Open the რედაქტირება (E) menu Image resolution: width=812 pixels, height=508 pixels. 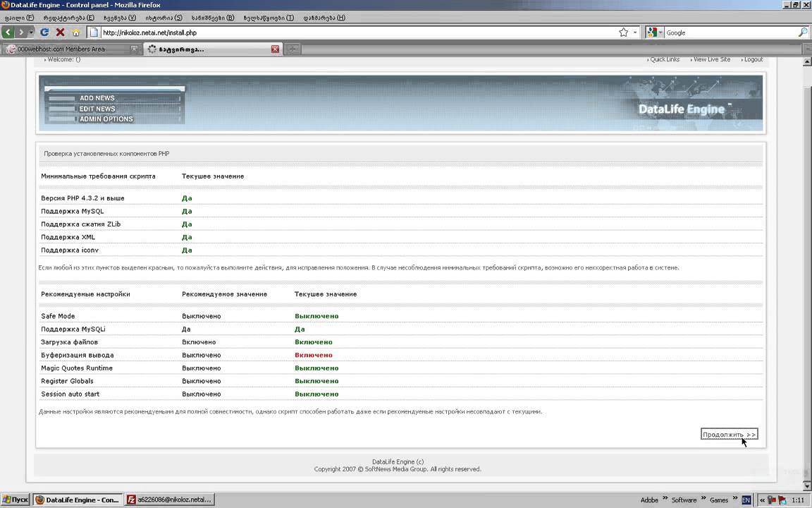point(69,18)
